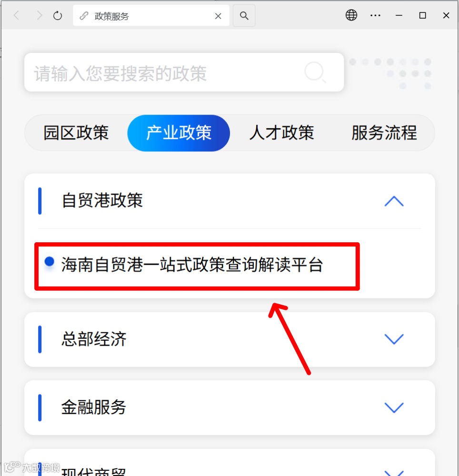The height and width of the screenshot is (476, 459).
Task: Open 海南自贸港一站式政策查询解读平台 link
Action: 192,264
